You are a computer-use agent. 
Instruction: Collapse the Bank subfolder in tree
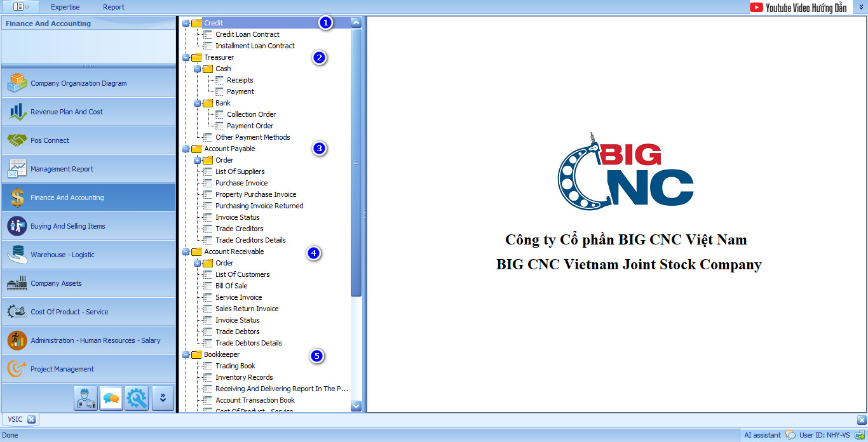[198, 104]
